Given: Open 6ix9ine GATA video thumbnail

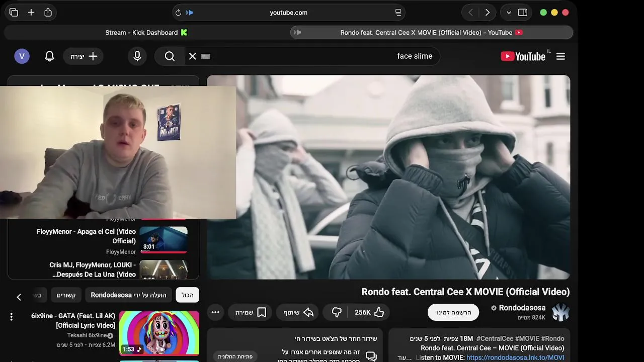Looking at the screenshot, I should pos(159,333).
